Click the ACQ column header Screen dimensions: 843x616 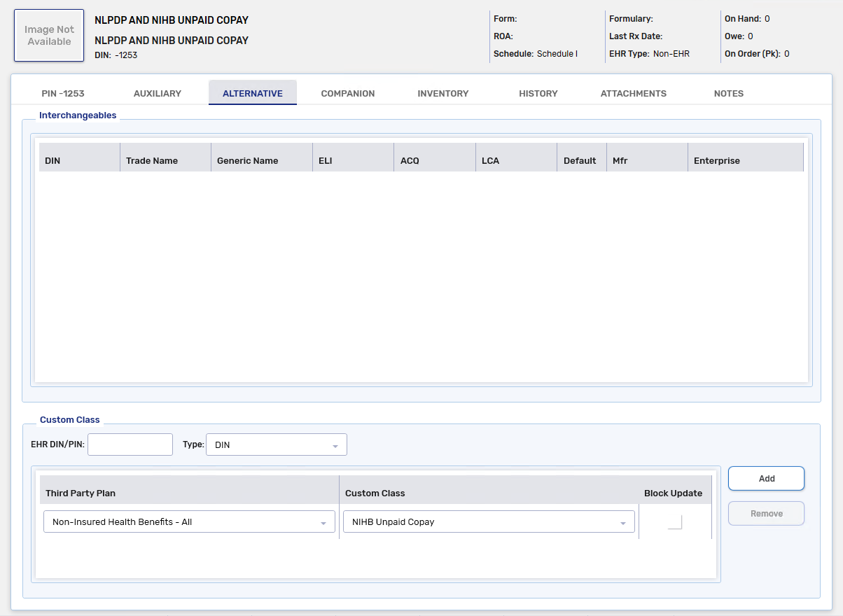(435, 157)
